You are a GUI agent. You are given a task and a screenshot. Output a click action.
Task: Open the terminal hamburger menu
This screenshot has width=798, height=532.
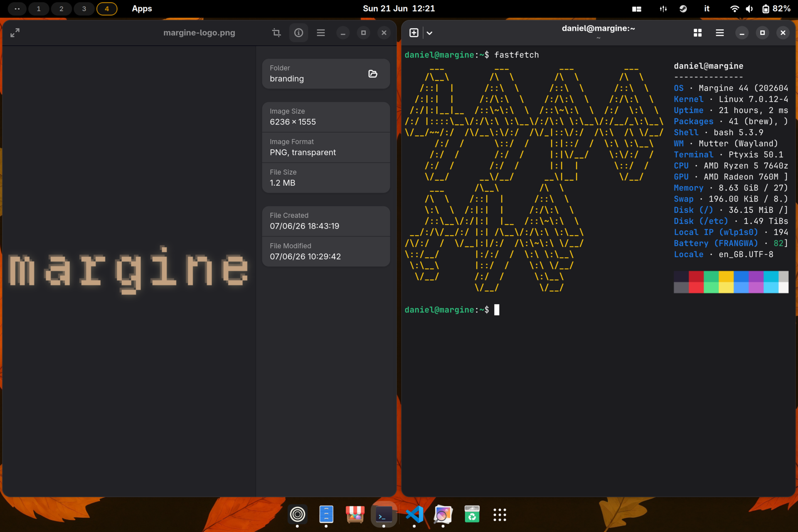pyautogui.click(x=720, y=33)
